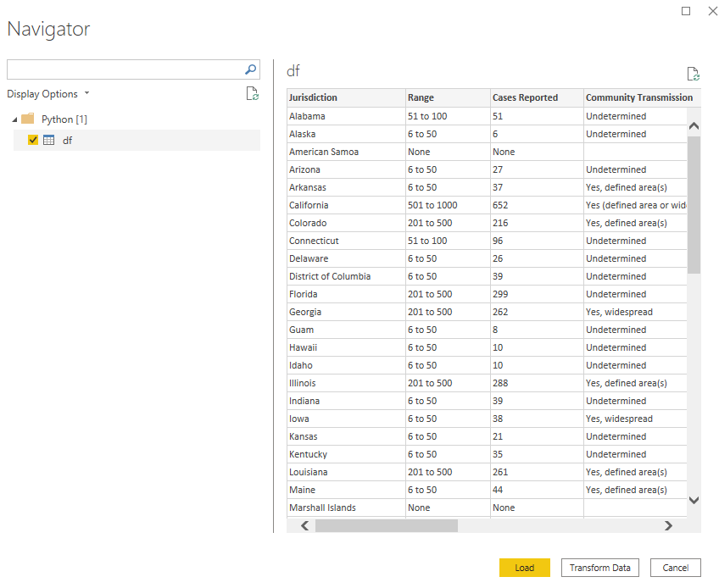The height and width of the screenshot is (588, 719).
Task: Click the Load button
Action: coord(524,568)
